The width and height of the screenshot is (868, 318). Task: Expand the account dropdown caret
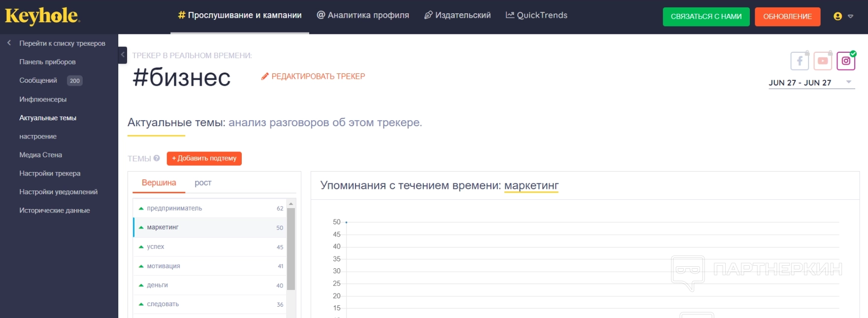point(850,16)
